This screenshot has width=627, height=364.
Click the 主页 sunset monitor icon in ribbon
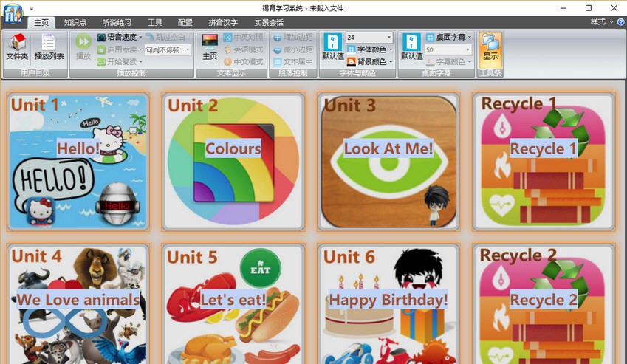point(210,47)
